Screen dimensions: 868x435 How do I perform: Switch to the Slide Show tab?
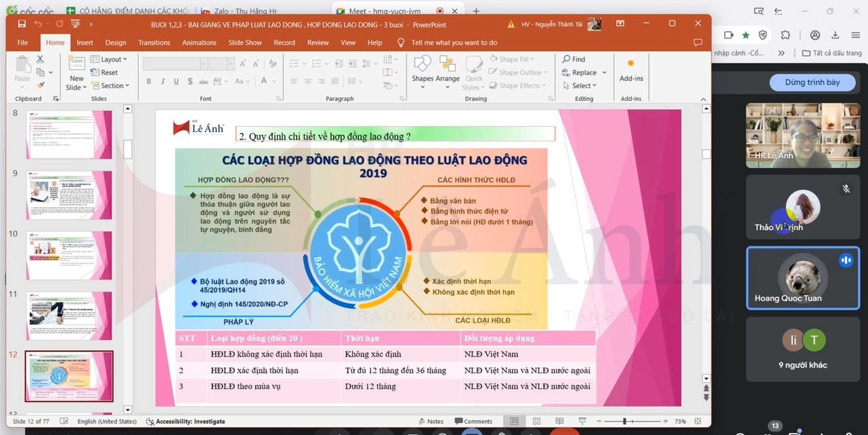(245, 43)
